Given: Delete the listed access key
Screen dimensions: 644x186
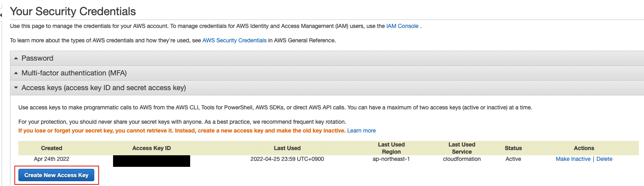Looking at the screenshot, I should click(x=604, y=159).
